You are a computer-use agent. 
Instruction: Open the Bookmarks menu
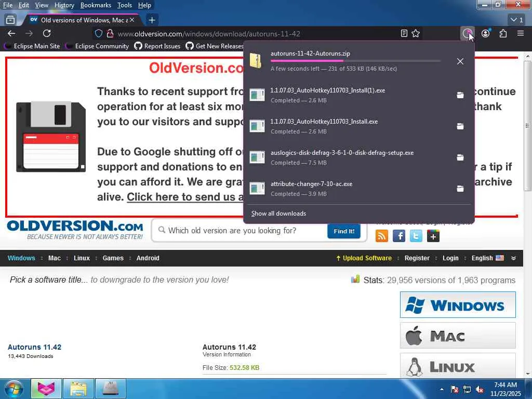tap(96, 5)
